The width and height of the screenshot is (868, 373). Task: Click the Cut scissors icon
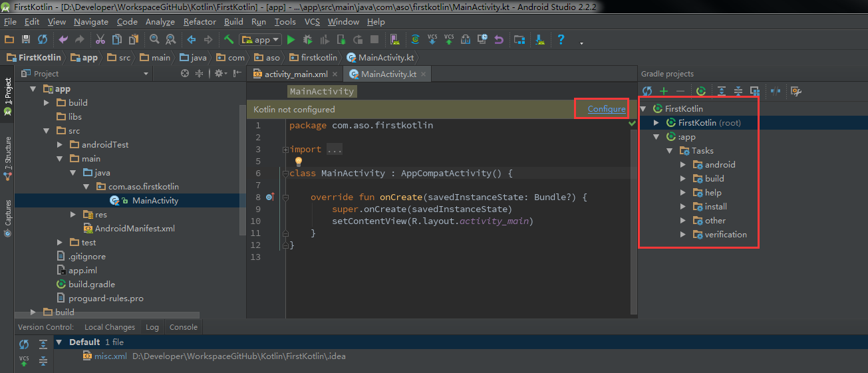point(100,40)
